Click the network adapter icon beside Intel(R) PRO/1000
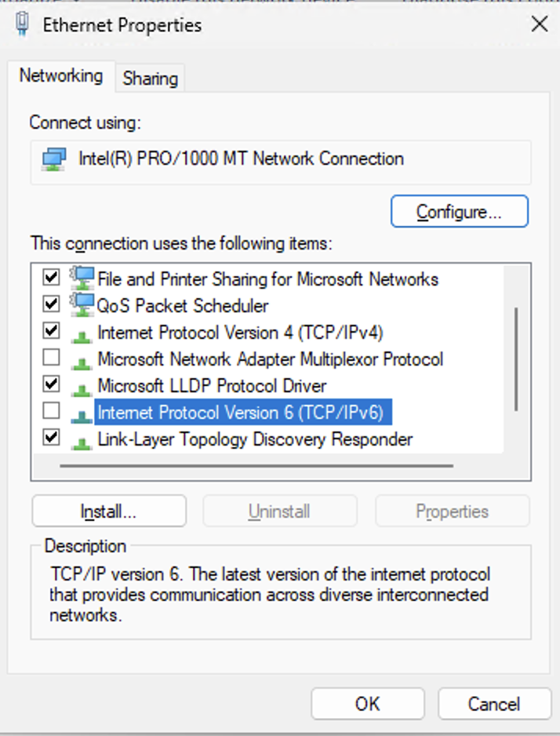This screenshot has height=736, width=560. (x=54, y=159)
